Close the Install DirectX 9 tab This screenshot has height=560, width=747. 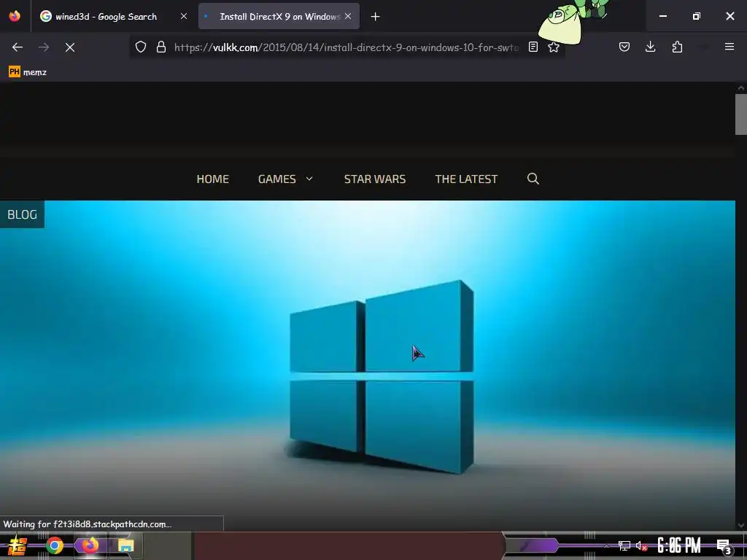348,16
